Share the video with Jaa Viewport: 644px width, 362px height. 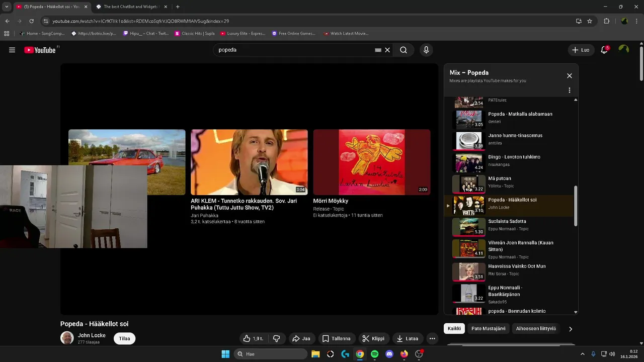point(301,338)
